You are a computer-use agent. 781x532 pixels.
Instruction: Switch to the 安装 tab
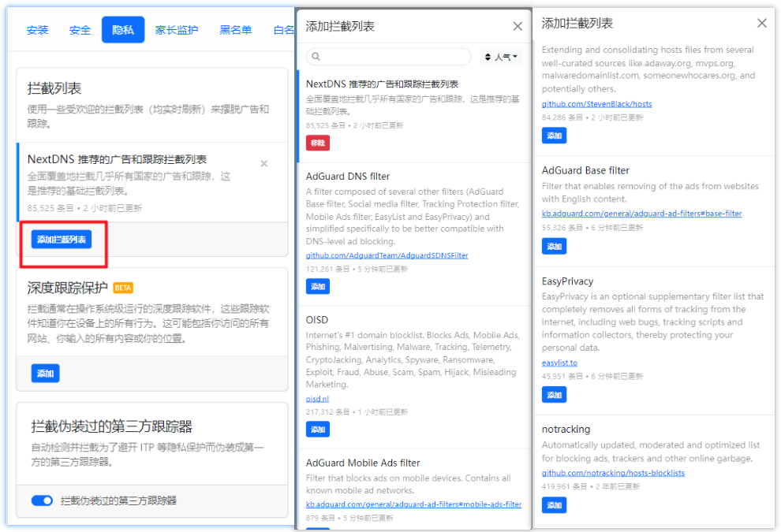tap(37, 29)
